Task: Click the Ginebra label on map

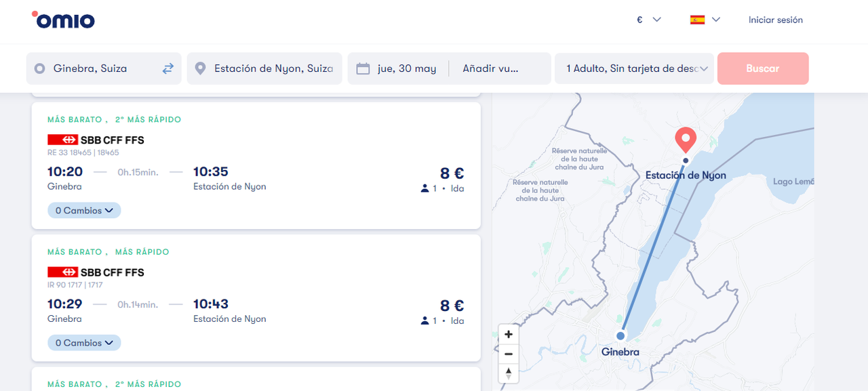Action: pos(620,352)
